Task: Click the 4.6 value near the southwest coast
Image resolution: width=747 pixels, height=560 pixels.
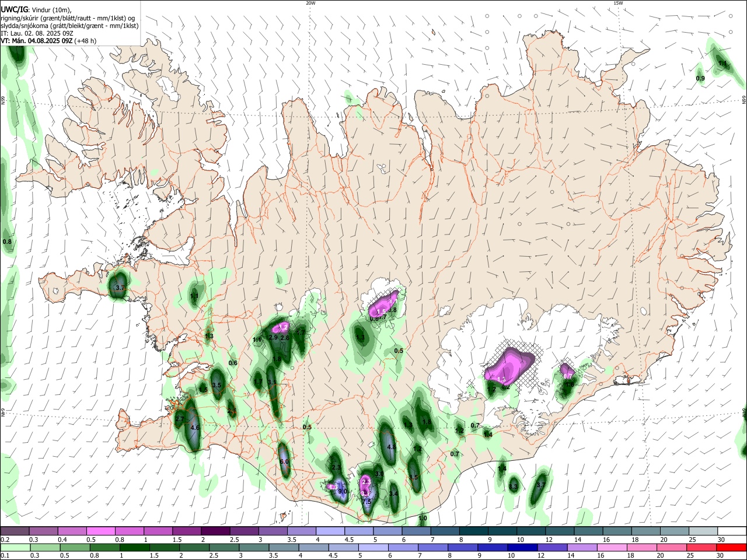Action: click(195, 428)
